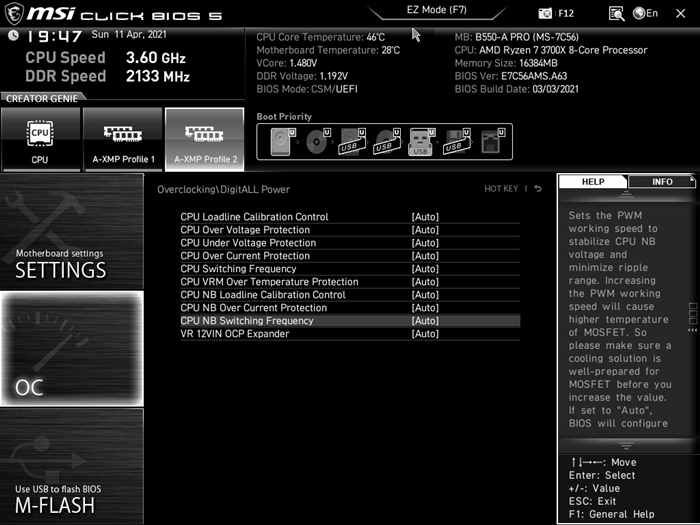Click the clock icon beside the time
Screen dimensions: 700x525
13,35
